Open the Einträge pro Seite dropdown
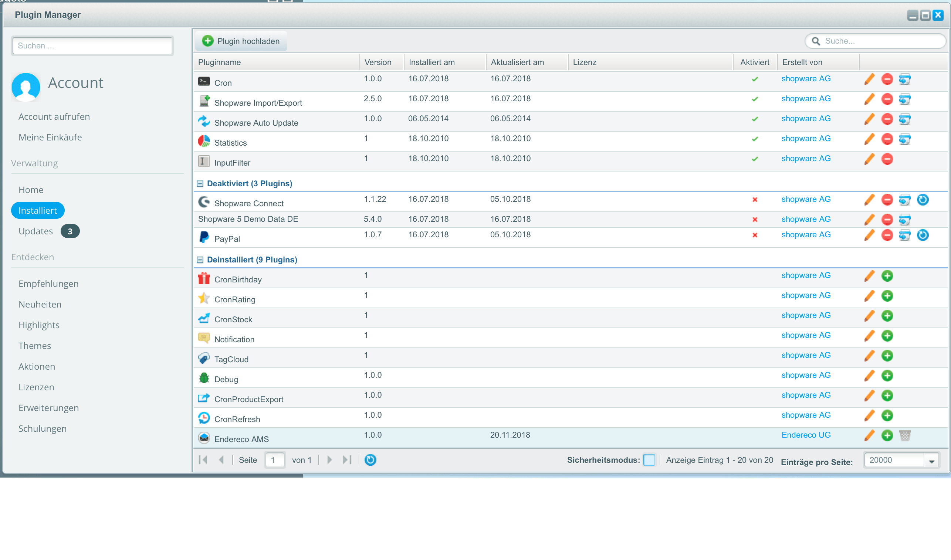 click(931, 461)
